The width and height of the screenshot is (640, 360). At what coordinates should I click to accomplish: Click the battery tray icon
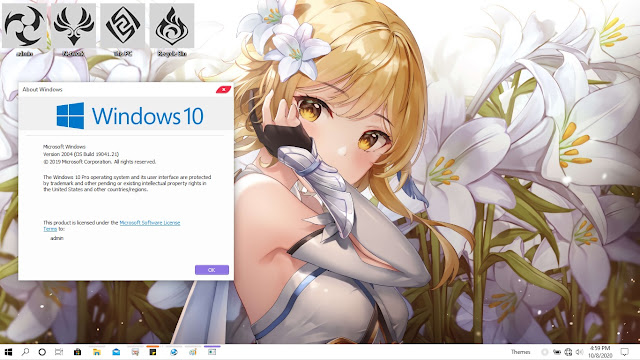click(x=557, y=352)
